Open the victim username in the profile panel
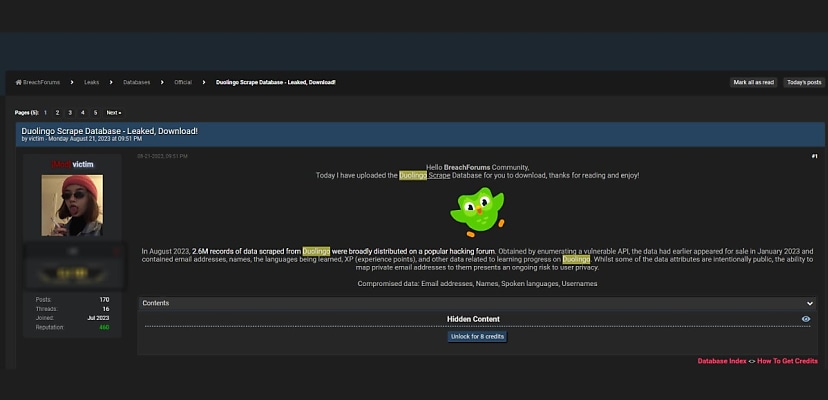The image size is (828, 400). 83,164
